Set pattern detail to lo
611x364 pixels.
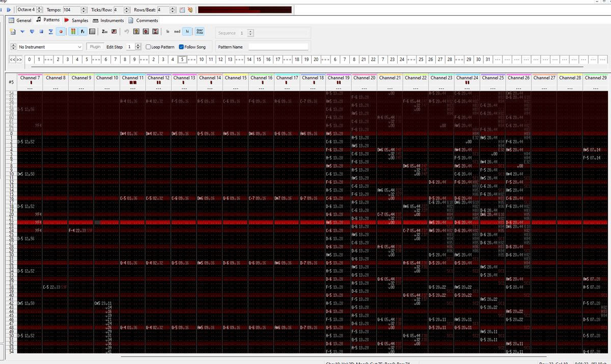point(168,32)
